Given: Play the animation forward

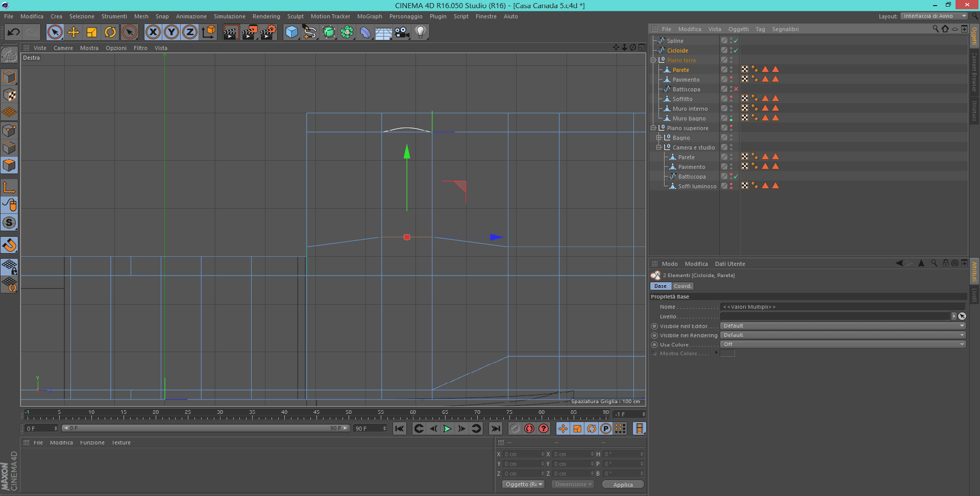Looking at the screenshot, I should pyautogui.click(x=447, y=429).
